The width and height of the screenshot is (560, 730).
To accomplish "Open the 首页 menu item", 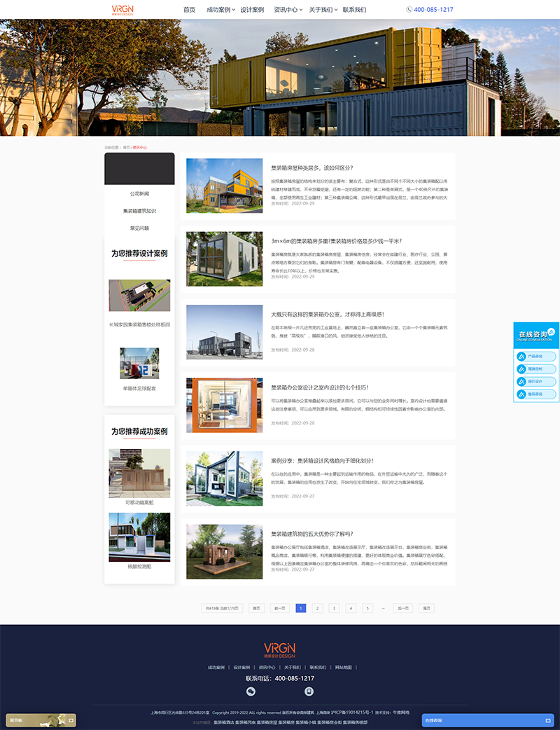I will click(189, 10).
